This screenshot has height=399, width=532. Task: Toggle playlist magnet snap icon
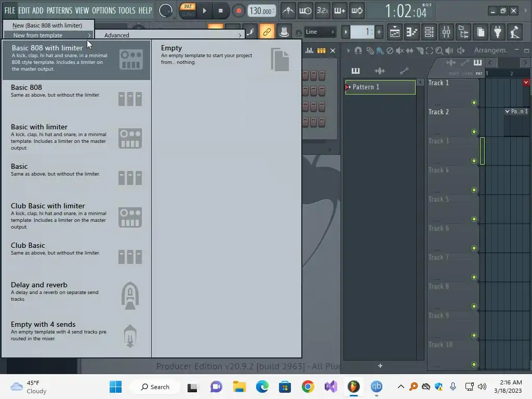point(358,50)
